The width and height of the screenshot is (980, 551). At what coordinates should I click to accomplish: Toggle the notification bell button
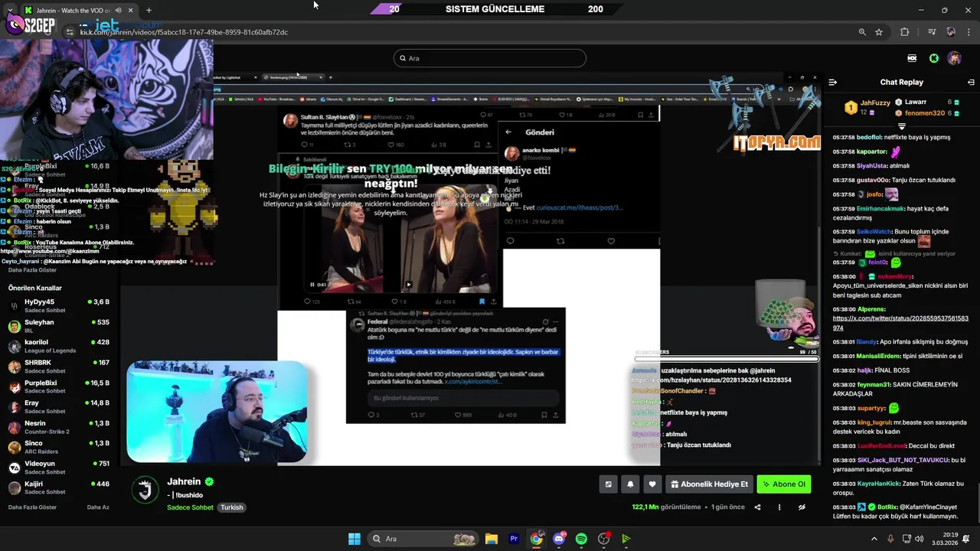click(x=630, y=484)
